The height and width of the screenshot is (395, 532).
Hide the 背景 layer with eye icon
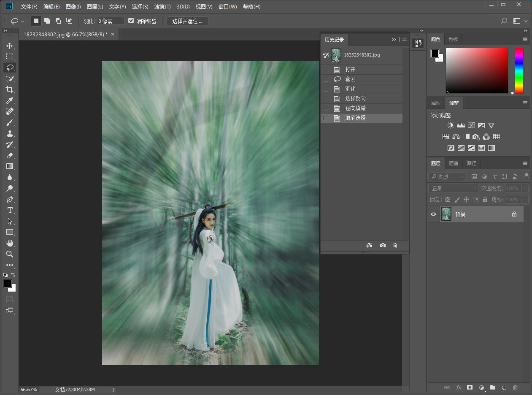[x=433, y=214]
